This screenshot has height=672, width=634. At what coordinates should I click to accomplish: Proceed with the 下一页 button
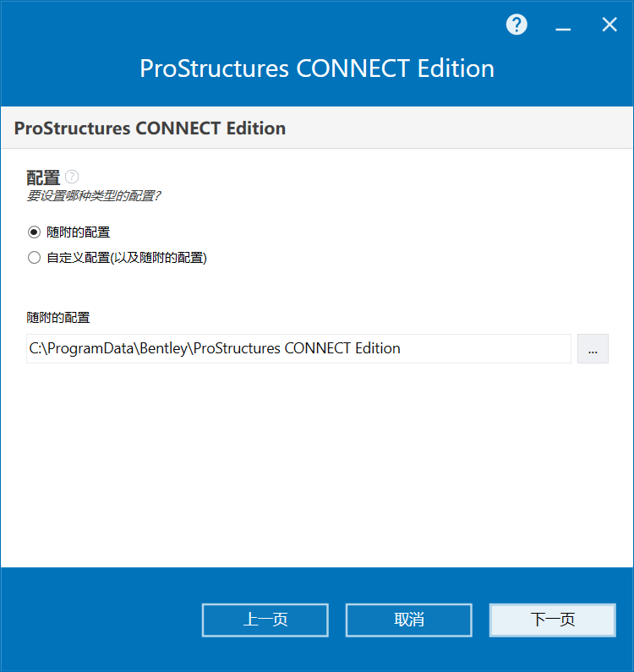pyautogui.click(x=553, y=620)
